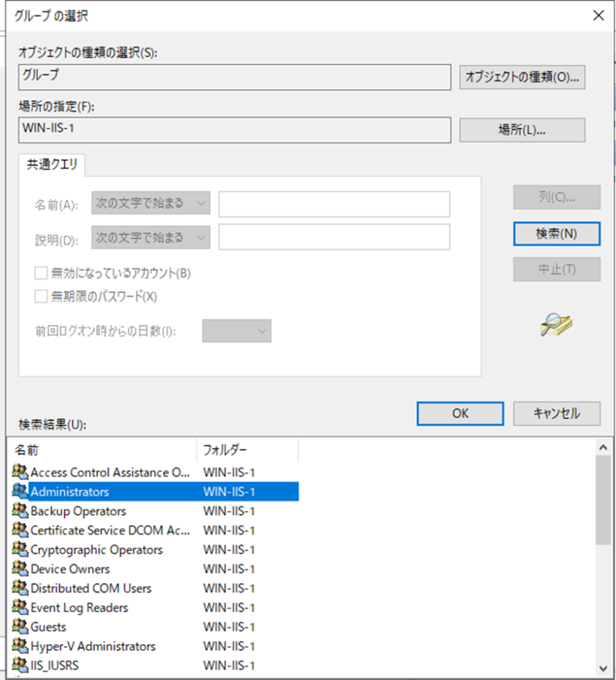Open オブジェクトの種類 dialog button
Viewport: 616px width, 680px height.
522,76
